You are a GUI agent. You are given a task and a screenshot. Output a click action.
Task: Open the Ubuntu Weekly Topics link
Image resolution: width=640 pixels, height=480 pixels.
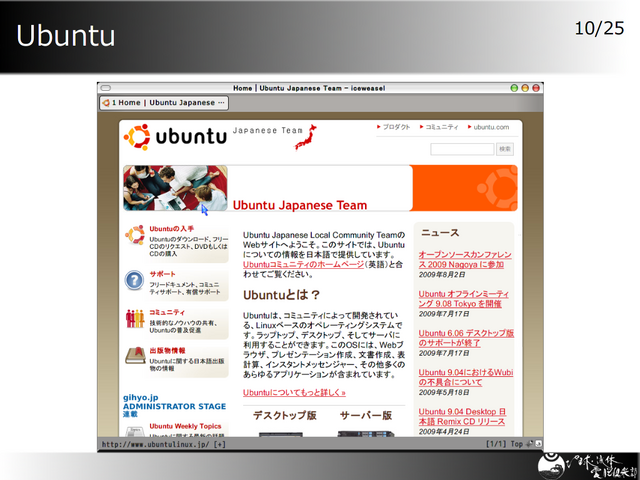pos(171,426)
